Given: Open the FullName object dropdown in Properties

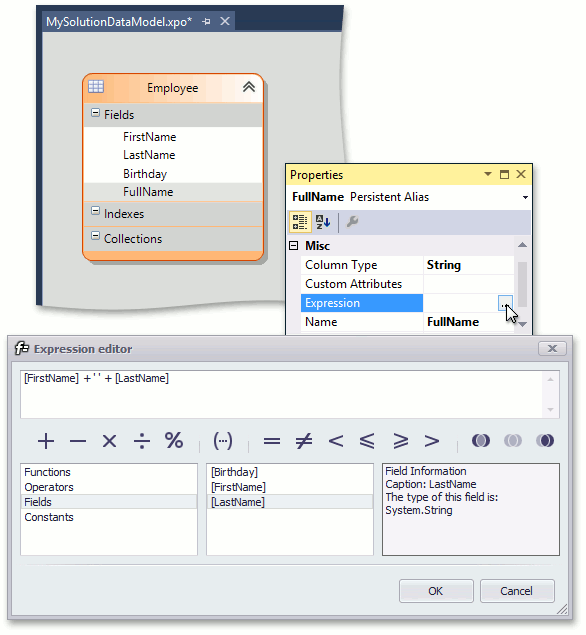Looking at the screenshot, I should coord(525,197).
